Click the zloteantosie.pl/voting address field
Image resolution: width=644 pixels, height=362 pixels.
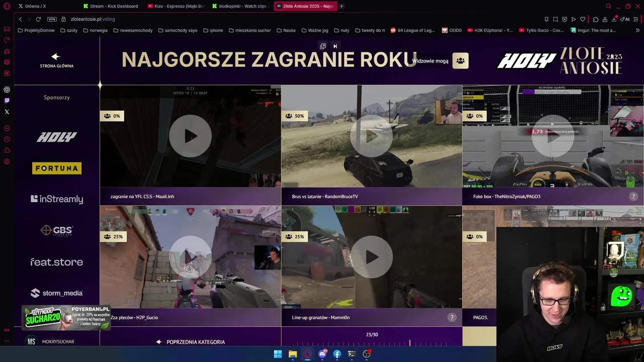pyautogui.click(x=93, y=19)
